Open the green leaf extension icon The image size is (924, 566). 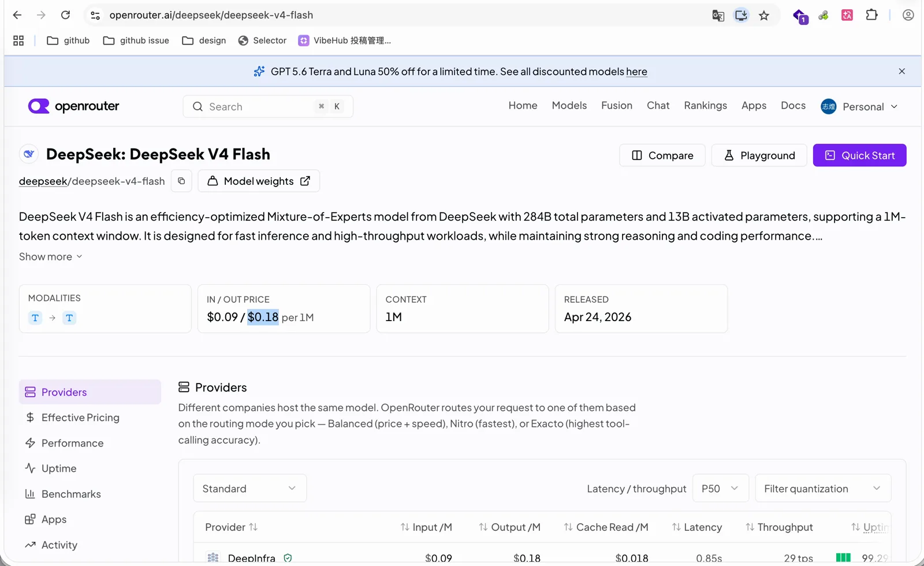tap(824, 16)
